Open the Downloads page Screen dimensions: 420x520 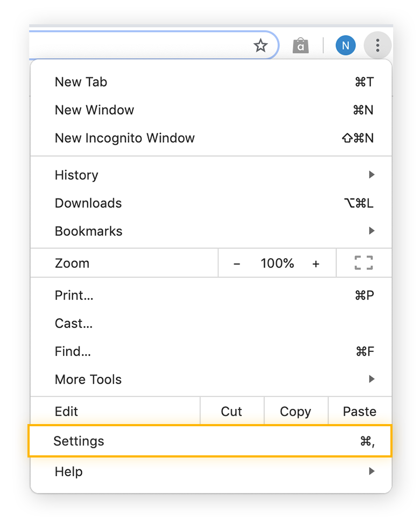88,203
